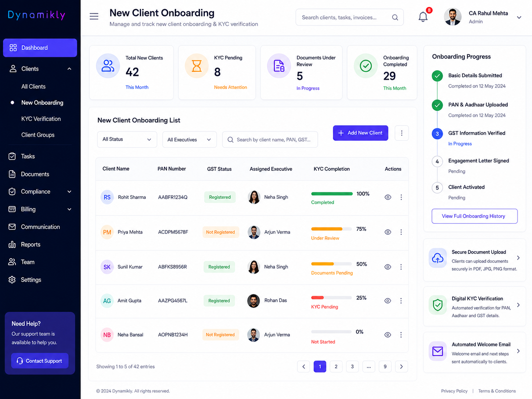Select New Onboarding submenu item
Image resolution: width=532 pixels, height=399 pixels.
click(x=42, y=103)
